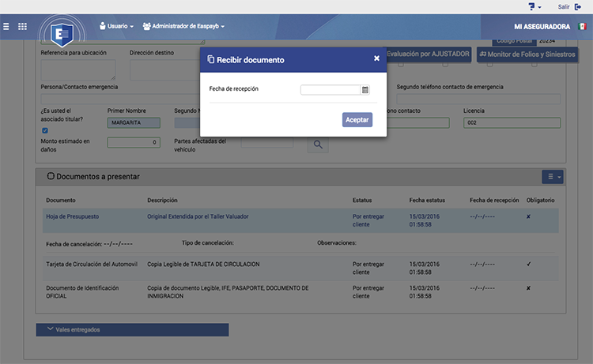This screenshot has width=593, height=364.
Task: Click the Obligatorio column header
Action: tap(540, 200)
